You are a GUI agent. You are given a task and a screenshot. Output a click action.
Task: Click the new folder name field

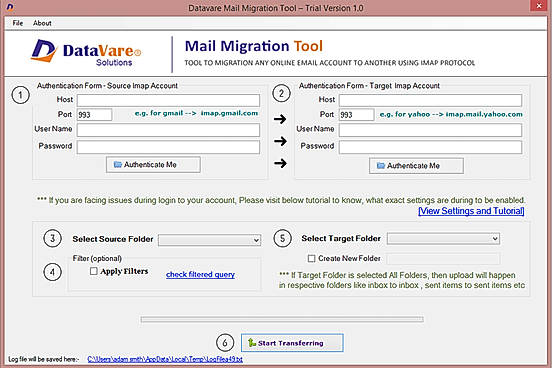coord(443,259)
